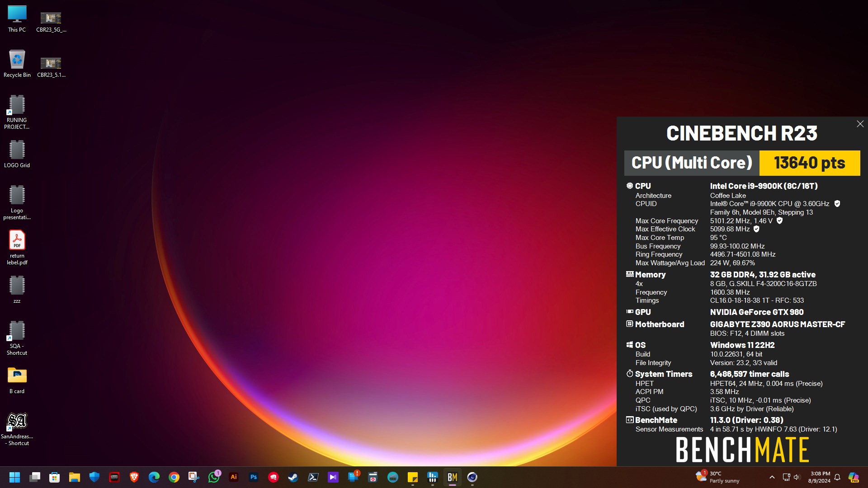
Task: Select the SQA - Shortcut icon
Action: click(17, 338)
